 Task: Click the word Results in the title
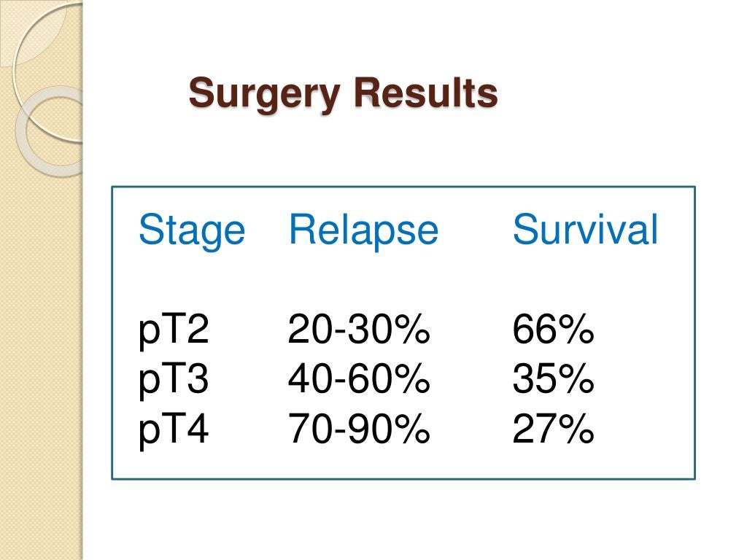(426, 93)
